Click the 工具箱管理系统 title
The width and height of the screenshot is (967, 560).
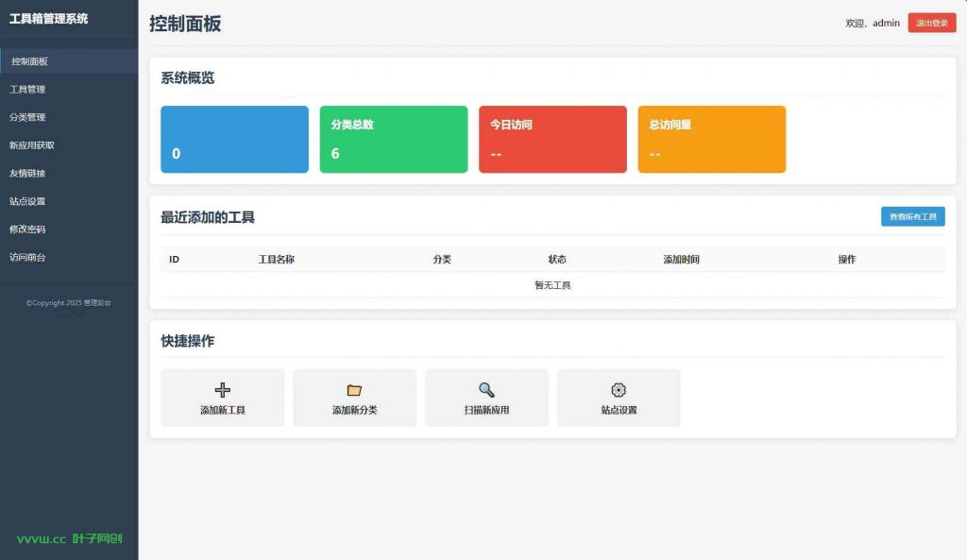[49, 19]
